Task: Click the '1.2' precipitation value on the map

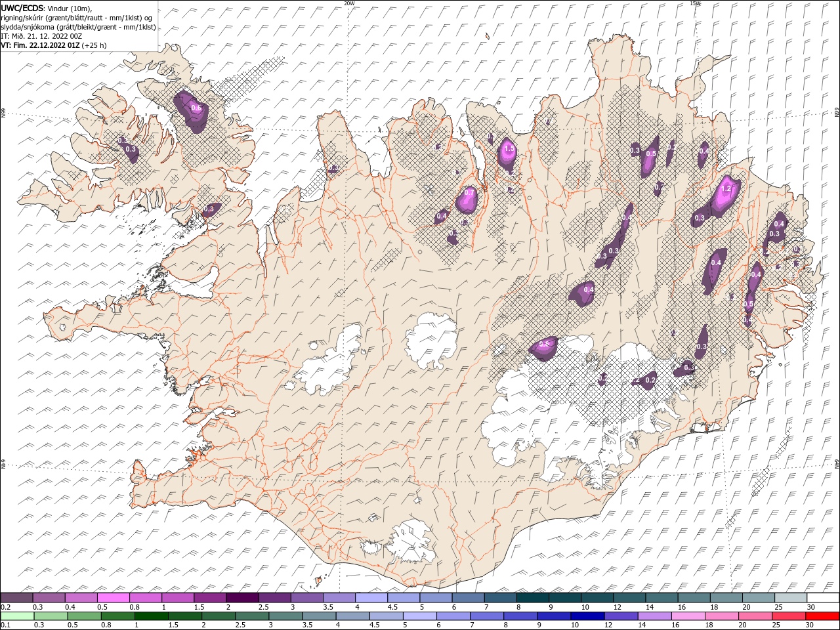Action: click(726, 188)
